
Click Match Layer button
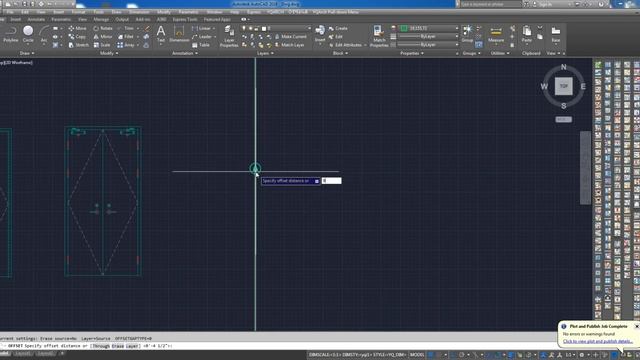tap(289, 45)
